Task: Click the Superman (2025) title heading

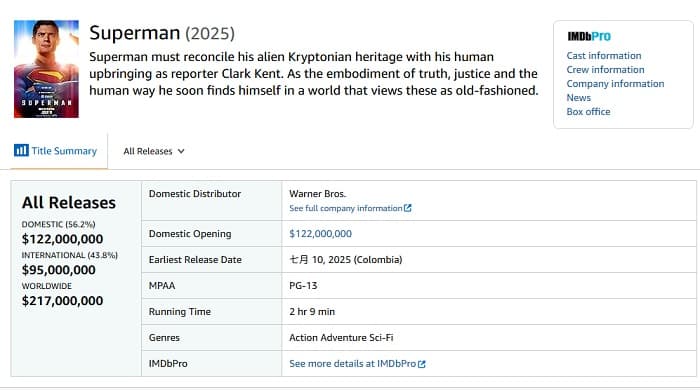Action: point(162,33)
